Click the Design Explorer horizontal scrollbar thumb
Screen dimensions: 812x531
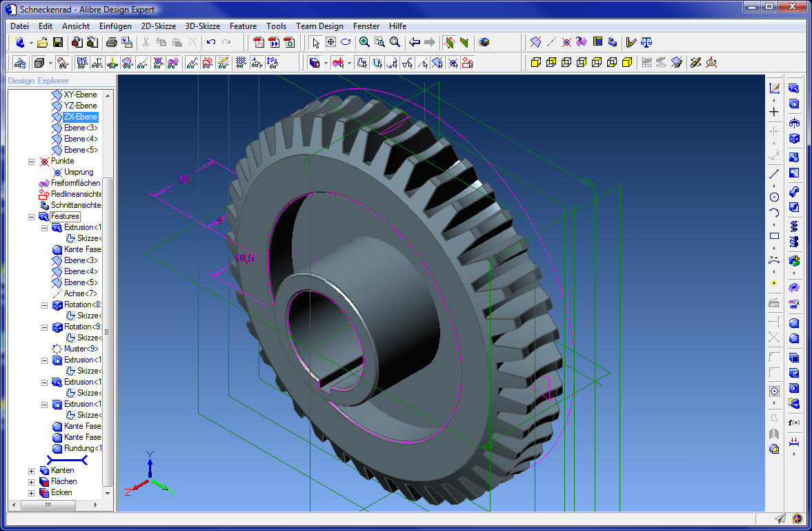coord(48,505)
